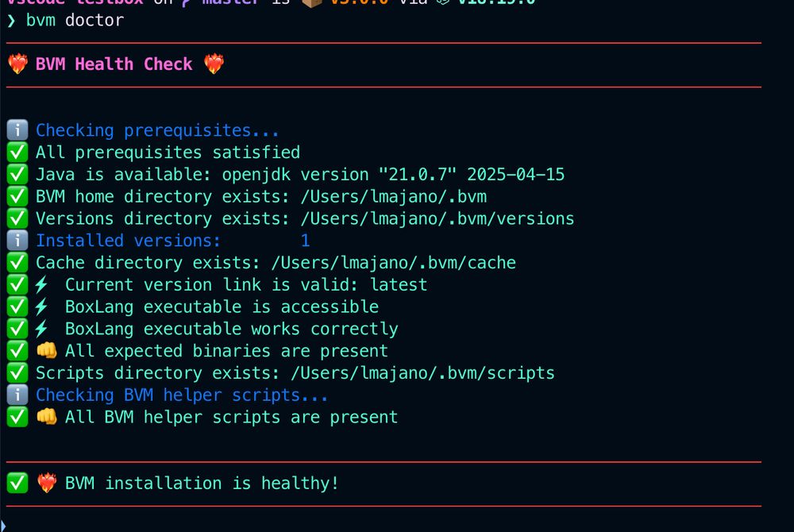
Task: Click the fist emoji before 'All BVM helper scripts are present'
Action: 47,417
